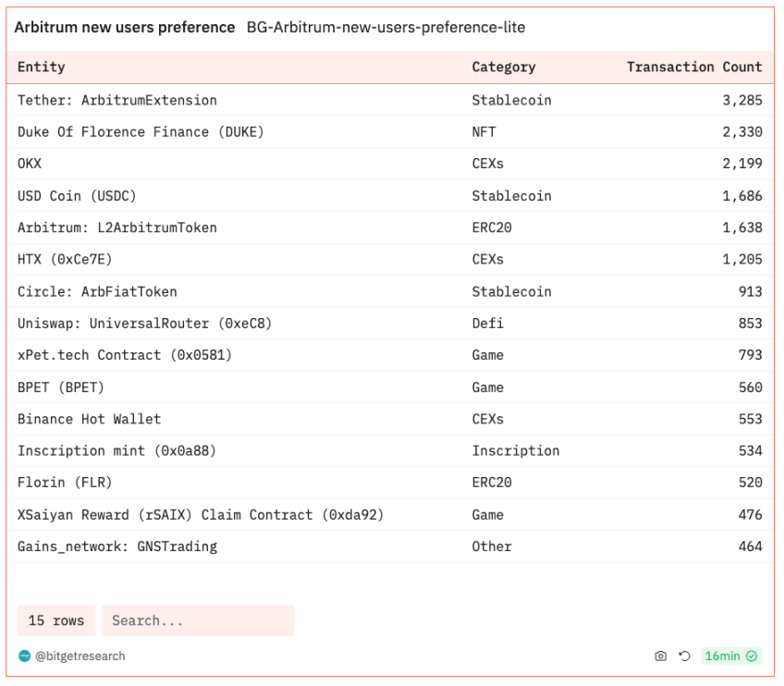Screen dimensions: 784x686
Task: Click the OKX entity cell
Action: [x=30, y=164]
